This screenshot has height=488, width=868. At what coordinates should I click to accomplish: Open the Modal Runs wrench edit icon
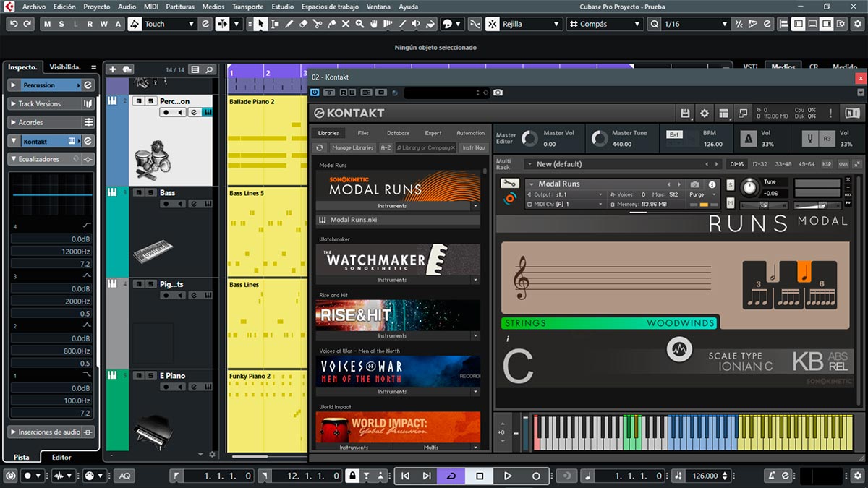click(509, 184)
